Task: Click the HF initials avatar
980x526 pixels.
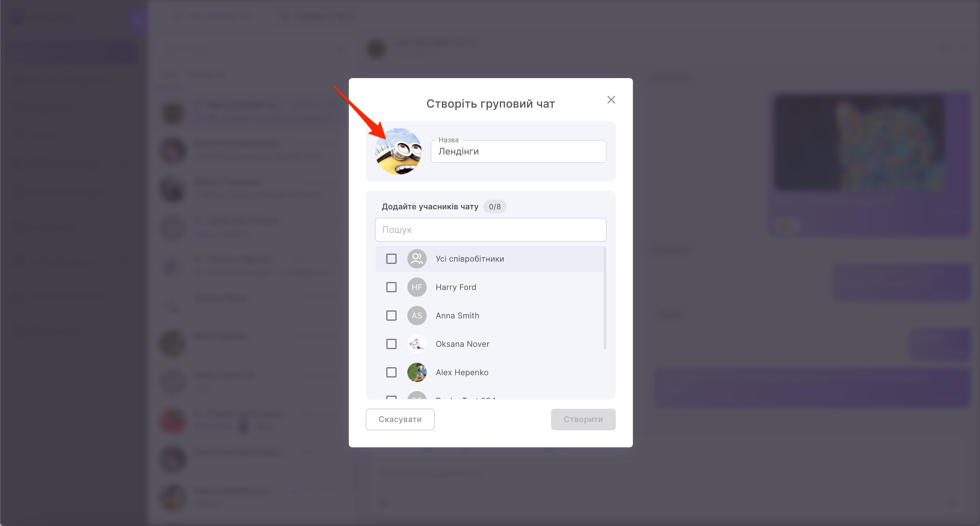Action: click(417, 287)
